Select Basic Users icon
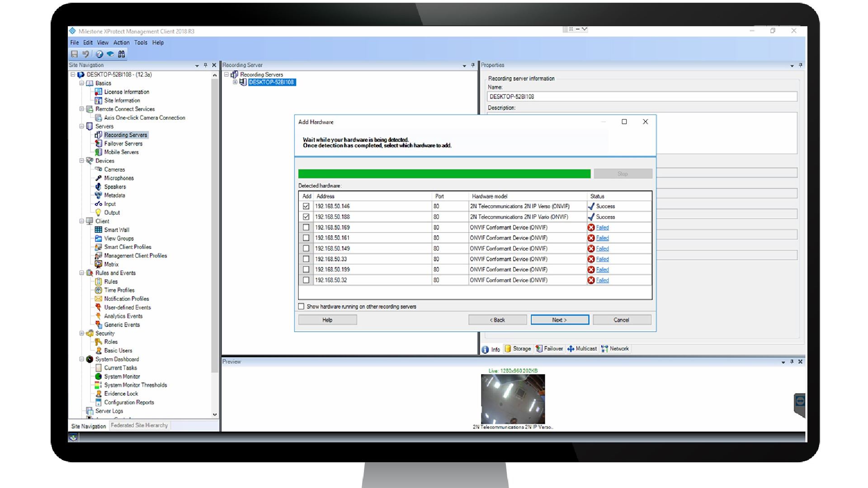The height and width of the screenshot is (488, 868). point(98,350)
